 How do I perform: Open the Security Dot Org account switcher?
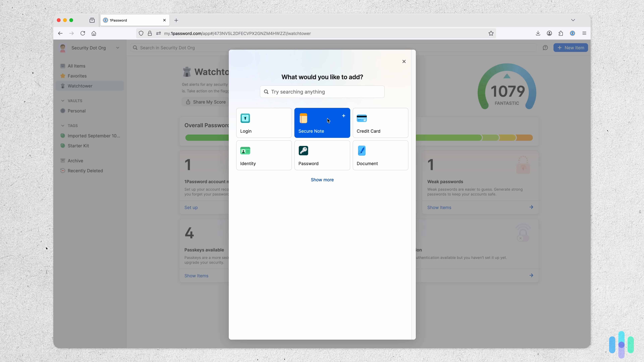pyautogui.click(x=89, y=48)
